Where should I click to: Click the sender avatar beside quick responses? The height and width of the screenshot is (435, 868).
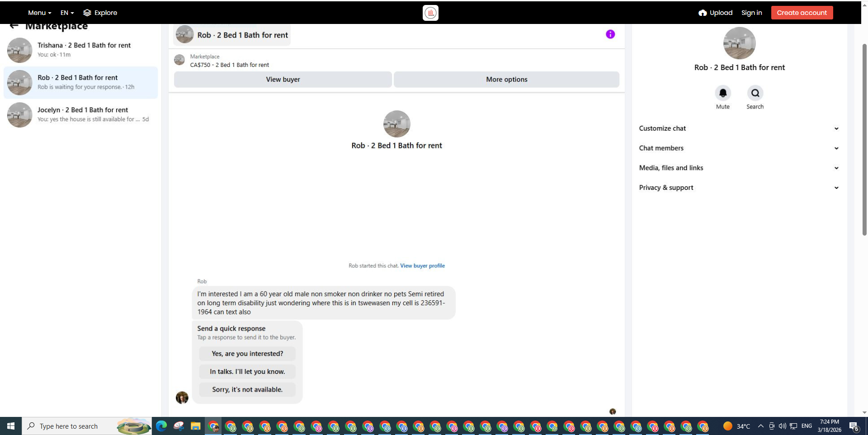[182, 397]
